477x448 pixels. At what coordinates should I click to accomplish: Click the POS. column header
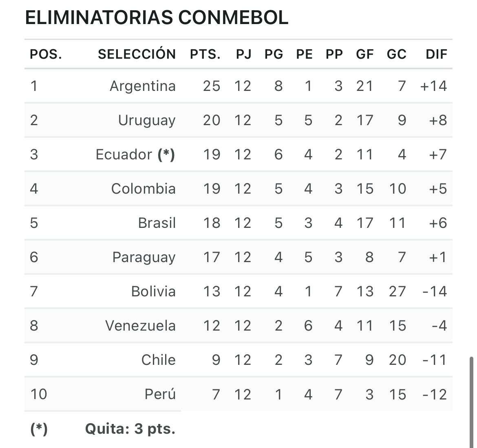tap(46, 54)
